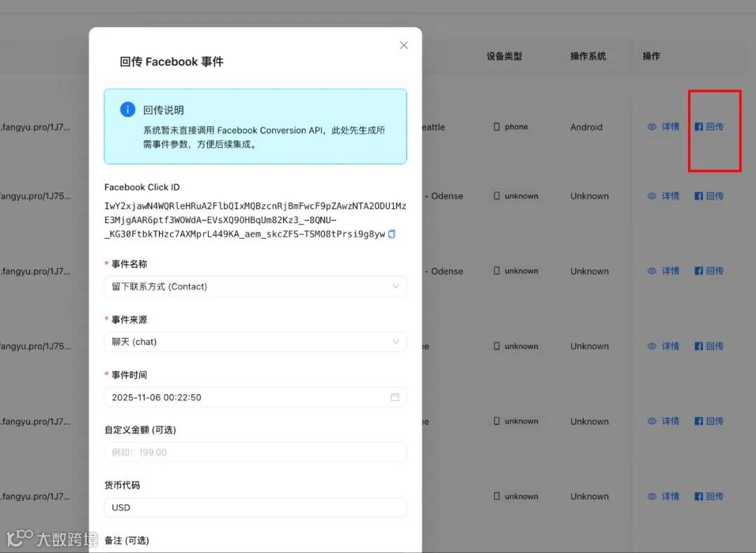The height and width of the screenshot is (553, 756).
Task: Click the 设备类型 column header
Action: click(x=504, y=57)
